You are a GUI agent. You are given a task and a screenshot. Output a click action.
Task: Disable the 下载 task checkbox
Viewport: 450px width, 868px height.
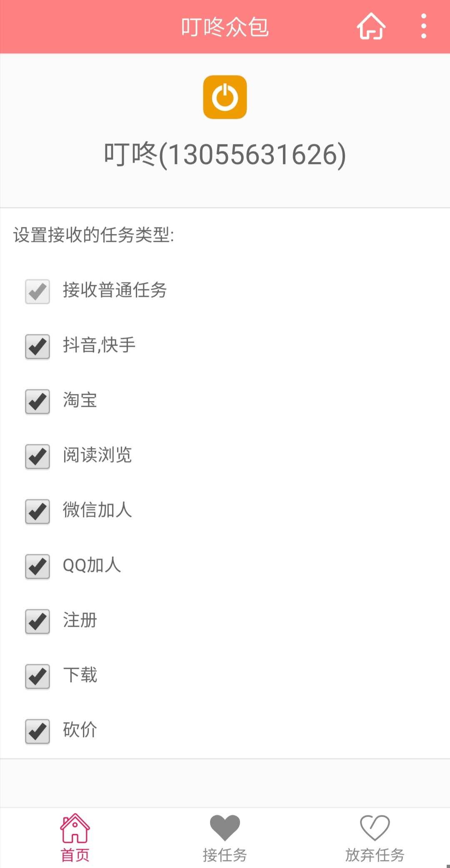[37, 676]
